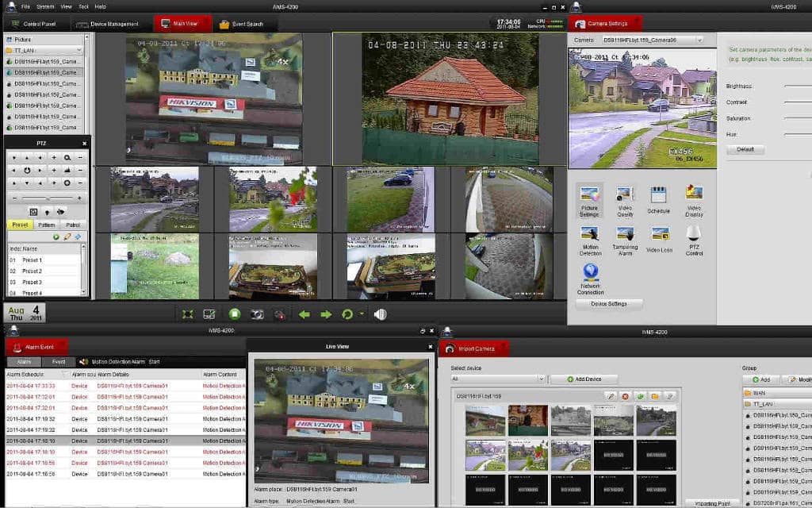Click the Tampering Alarm icon

pyautogui.click(x=625, y=234)
